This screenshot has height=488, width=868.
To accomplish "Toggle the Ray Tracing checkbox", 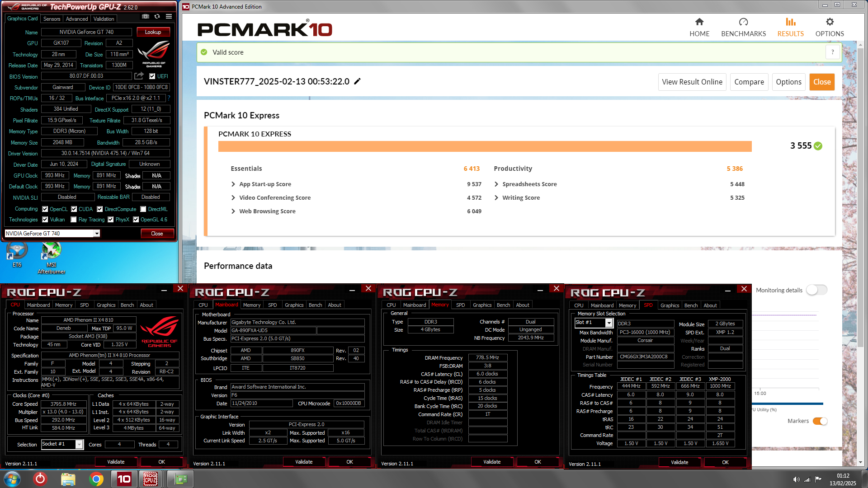I will (74, 220).
